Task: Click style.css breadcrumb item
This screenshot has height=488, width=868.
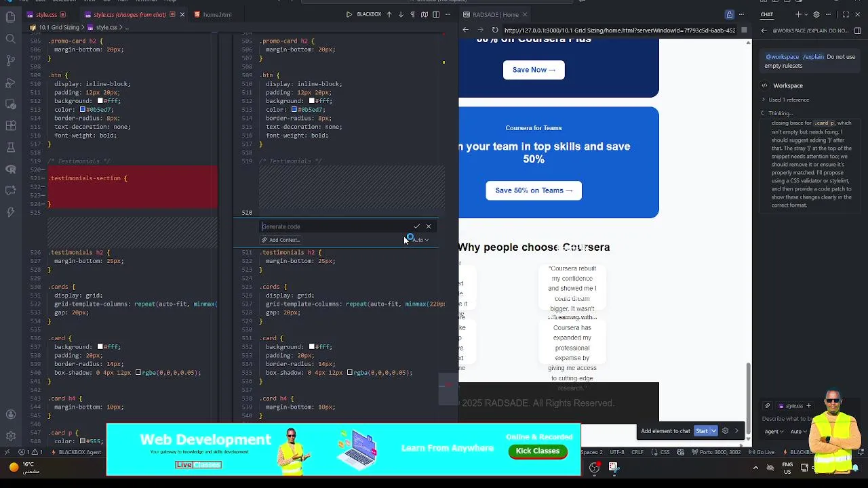Action: click(106, 27)
